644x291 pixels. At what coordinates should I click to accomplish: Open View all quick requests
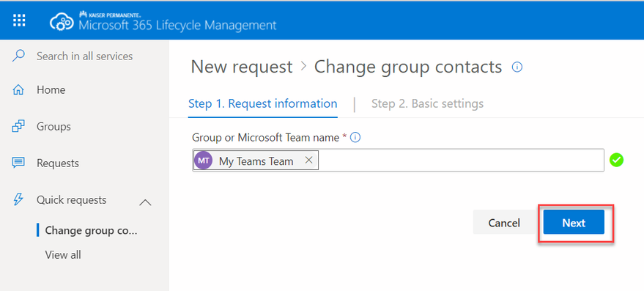[x=63, y=255]
